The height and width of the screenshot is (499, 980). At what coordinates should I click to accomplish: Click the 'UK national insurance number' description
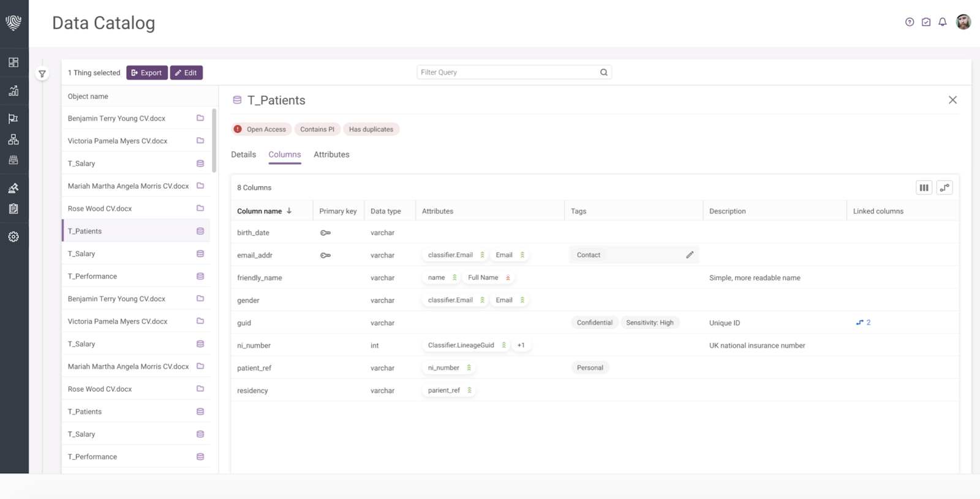(x=757, y=345)
